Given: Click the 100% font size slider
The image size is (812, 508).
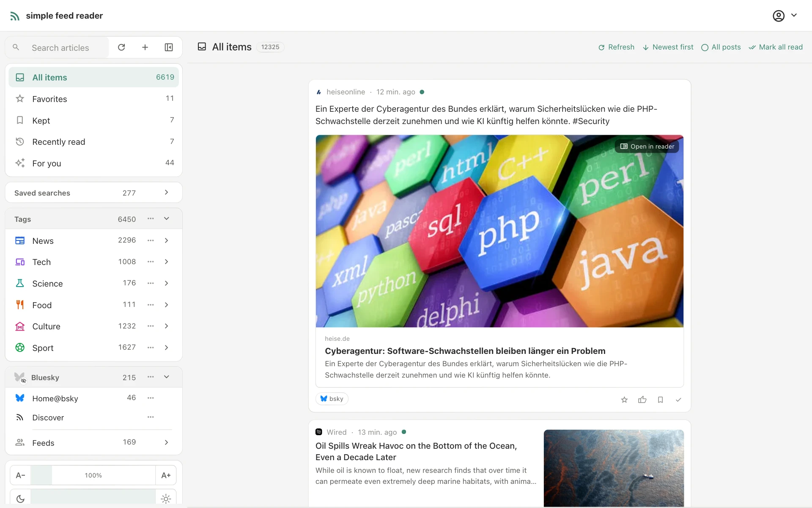Looking at the screenshot, I should click(x=93, y=475).
